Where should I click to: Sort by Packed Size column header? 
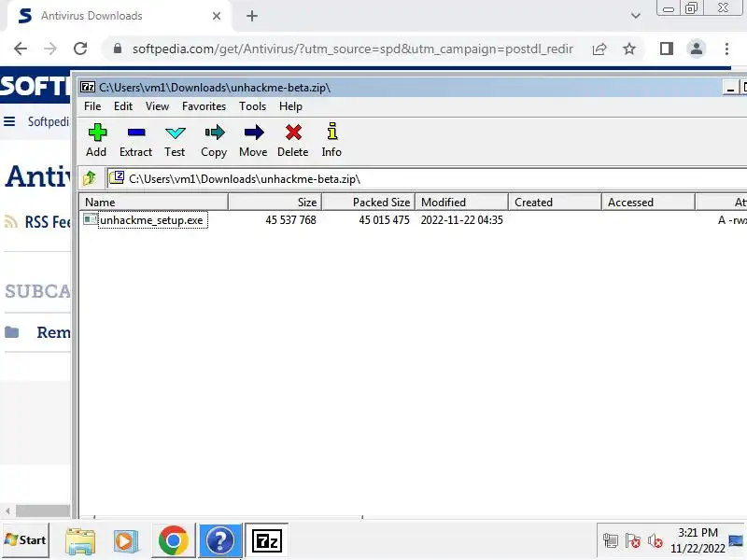tap(369, 202)
